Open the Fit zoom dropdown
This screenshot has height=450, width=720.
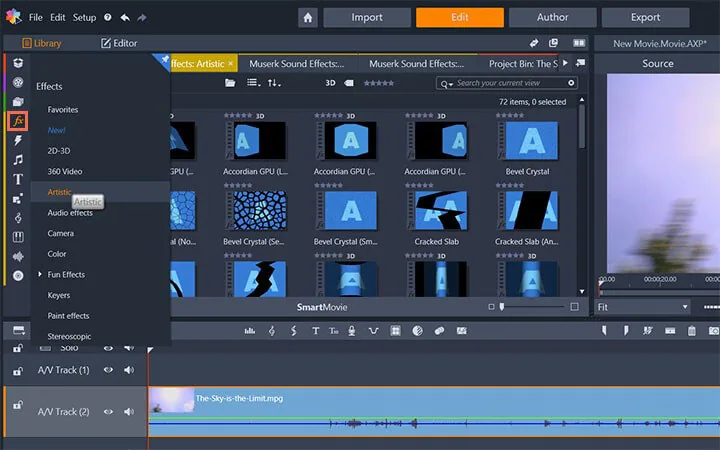point(642,307)
